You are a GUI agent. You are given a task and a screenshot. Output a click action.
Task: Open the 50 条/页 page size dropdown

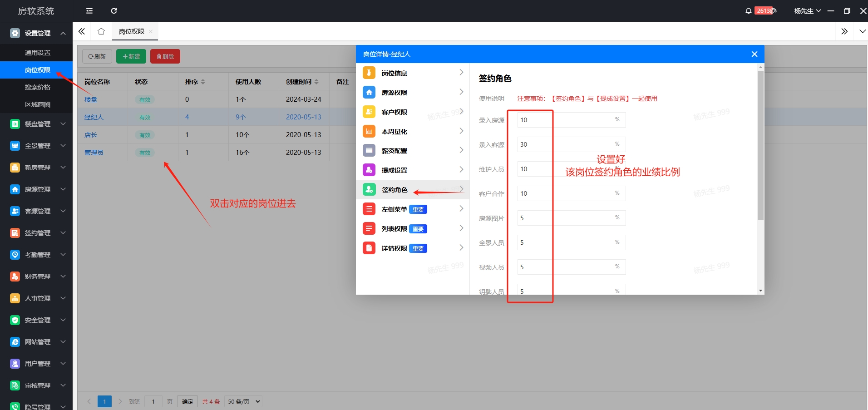[x=244, y=401]
